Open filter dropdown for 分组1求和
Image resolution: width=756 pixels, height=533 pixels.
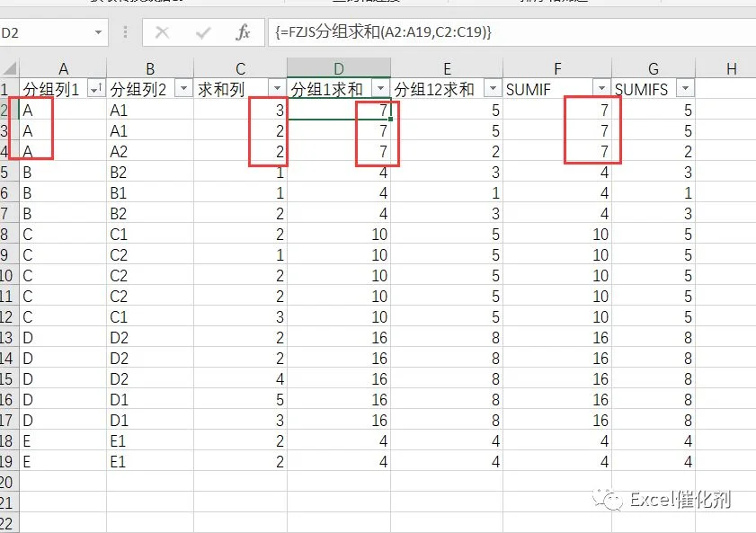(x=380, y=89)
